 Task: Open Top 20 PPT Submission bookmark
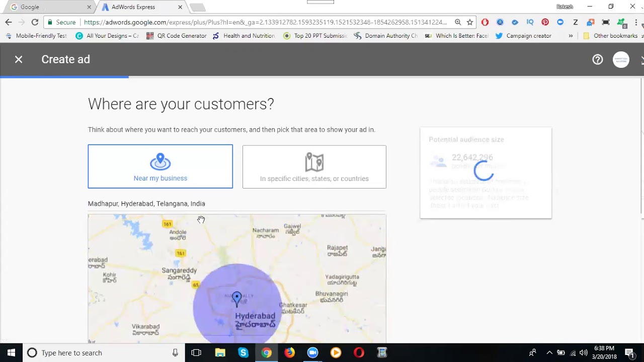[315, 36]
